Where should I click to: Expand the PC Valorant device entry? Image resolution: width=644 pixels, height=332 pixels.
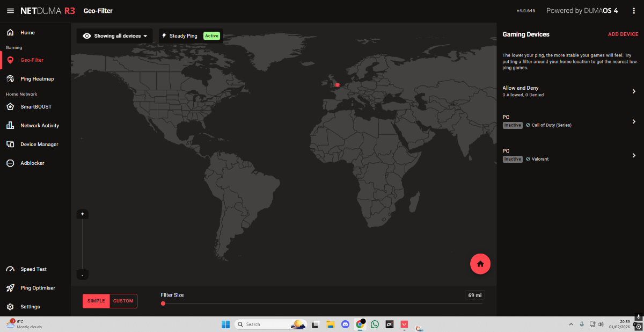coord(634,155)
